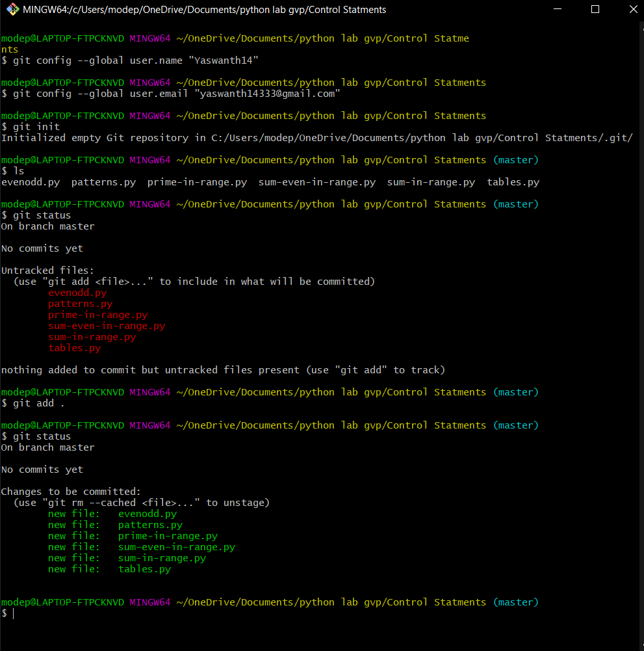This screenshot has width=644, height=651.
Task: Click the first "git status" command
Action: (36, 215)
